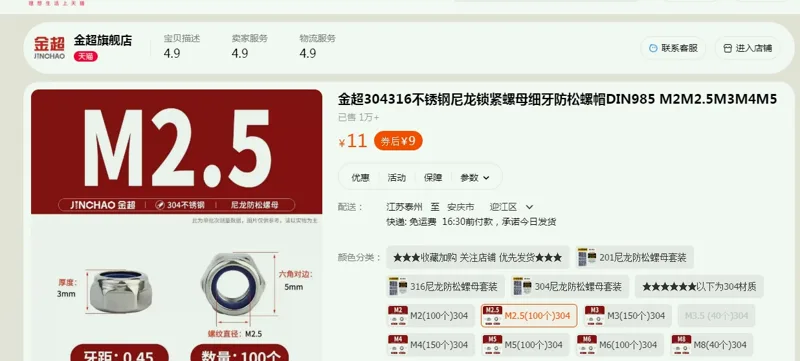800x361 pixels.
Task: Click the 进入店铺 storefront icon
Action: pyautogui.click(x=728, y=48)
